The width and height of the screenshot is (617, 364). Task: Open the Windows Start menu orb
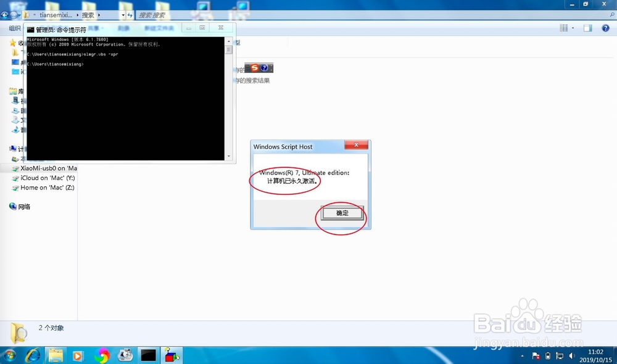[x=9, y=356]
